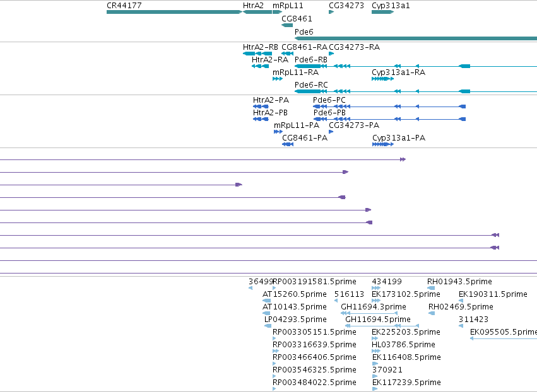Click the 434199 feature label
Screen dimensions: 537x392
387,282
